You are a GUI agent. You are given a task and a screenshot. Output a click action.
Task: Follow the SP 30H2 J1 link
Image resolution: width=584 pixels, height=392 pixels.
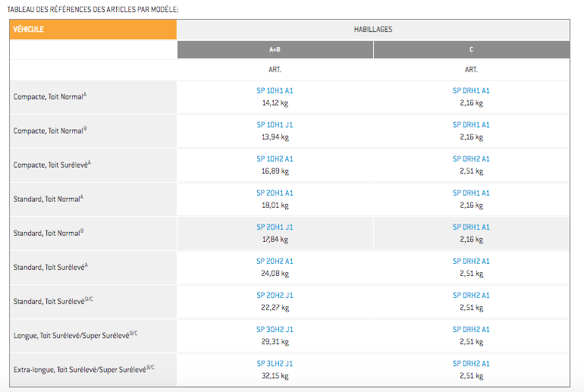pos(275,330)
